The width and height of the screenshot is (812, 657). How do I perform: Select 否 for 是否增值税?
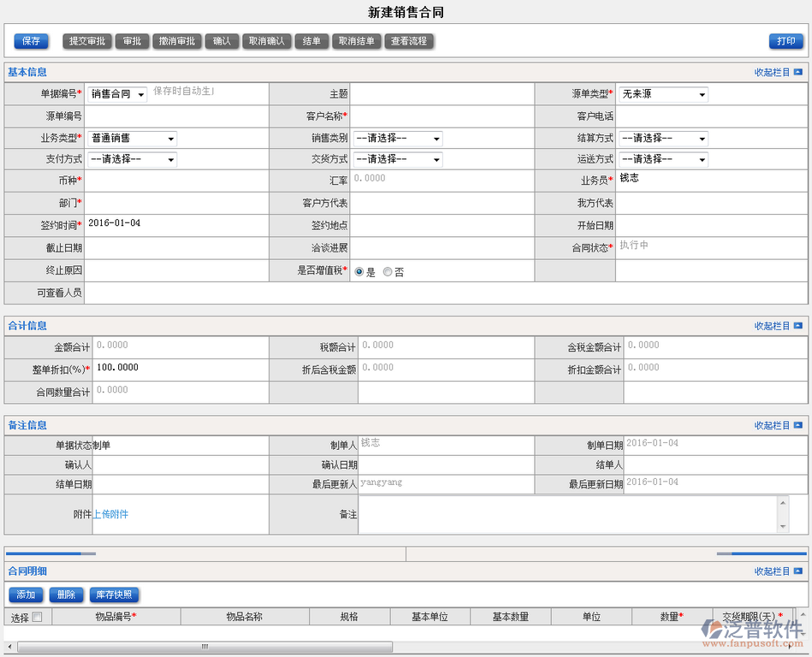pyautogui.click(x=388, y=272)
